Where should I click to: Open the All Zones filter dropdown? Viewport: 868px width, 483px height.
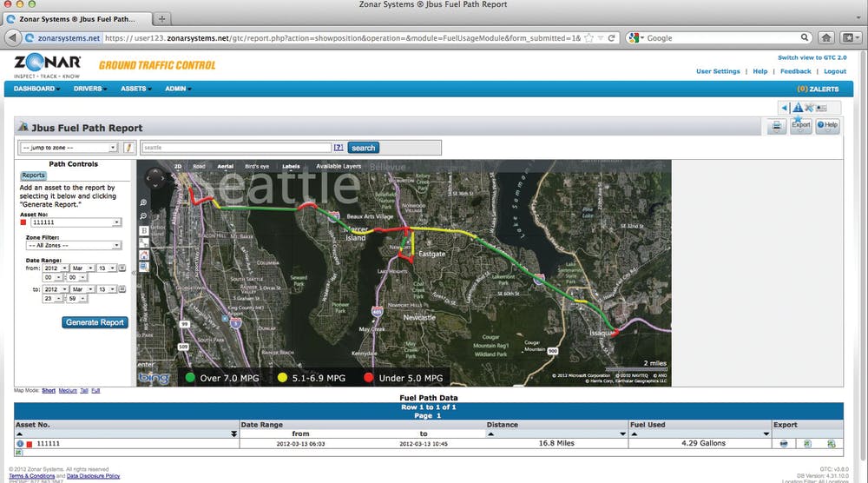[x=74, y=245]
